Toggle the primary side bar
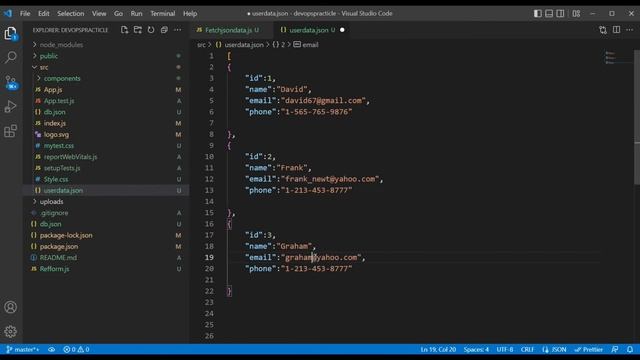Image resolution: width=640 pixels, height=360 pixels. tap(538, 13)
